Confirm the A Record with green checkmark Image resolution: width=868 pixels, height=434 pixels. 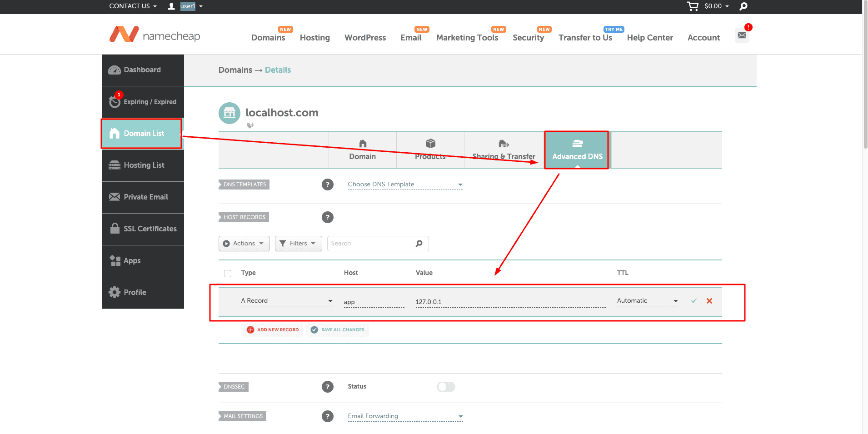[x=694, y=301]
